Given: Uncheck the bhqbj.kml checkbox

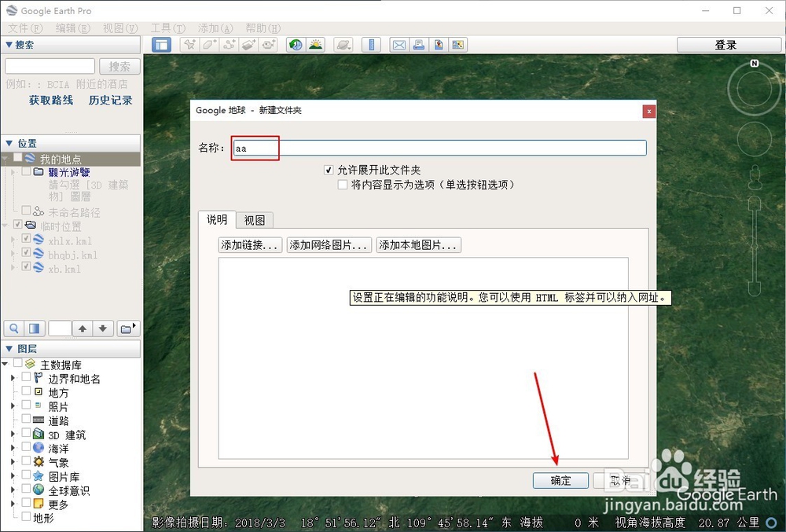Looking at the screenshot, I should (x=26, y=252).
